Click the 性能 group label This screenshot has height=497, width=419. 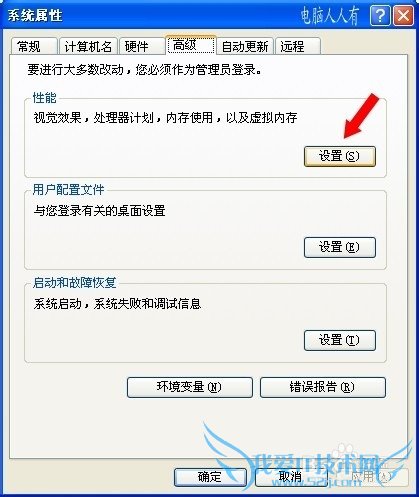[x=45, y=98]
